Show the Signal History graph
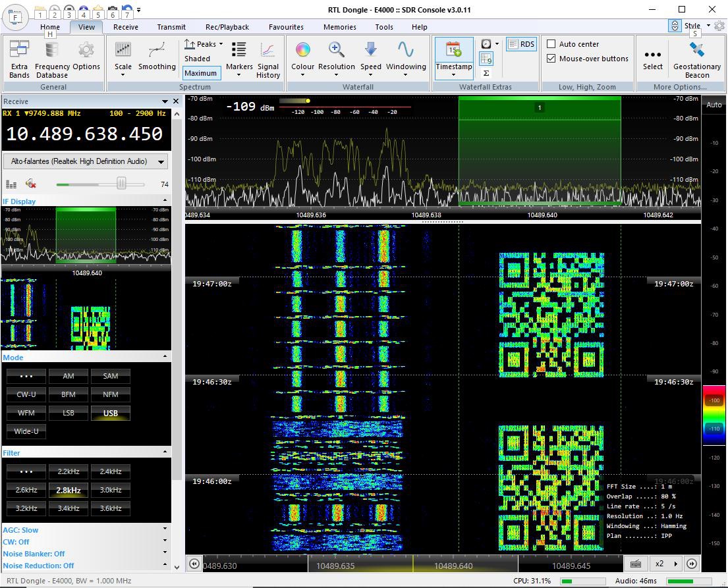This screenshot has width=728, height=588. pos(268,59)
